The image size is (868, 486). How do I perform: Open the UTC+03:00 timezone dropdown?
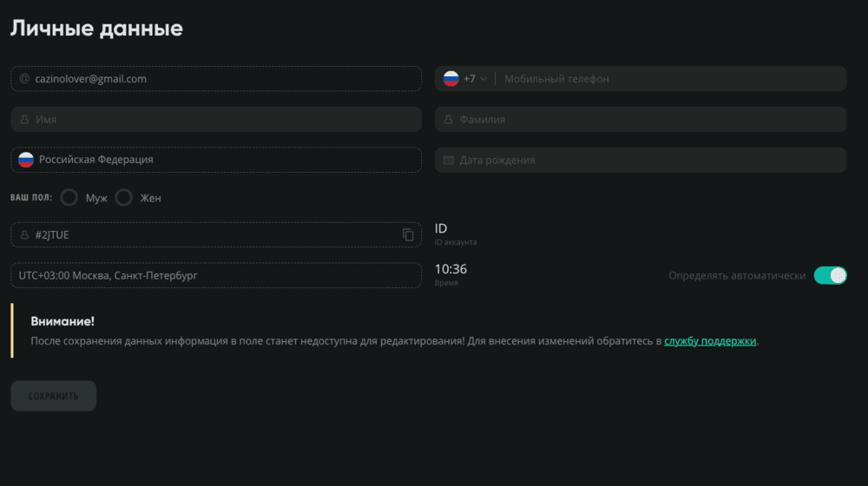pyautogui.click(x=217, y=276)
